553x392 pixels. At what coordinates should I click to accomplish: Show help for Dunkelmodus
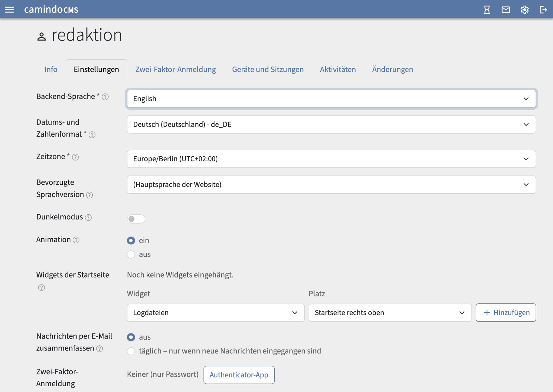point(88,217)
